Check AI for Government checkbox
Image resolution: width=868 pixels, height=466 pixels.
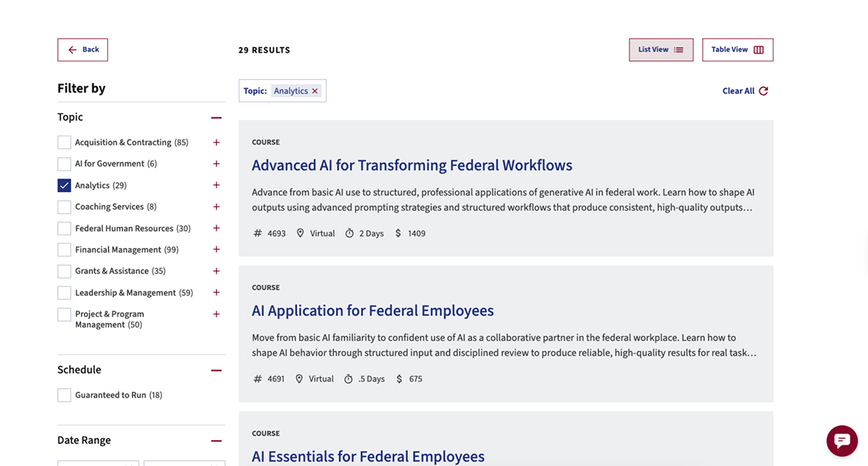point(64,164)
